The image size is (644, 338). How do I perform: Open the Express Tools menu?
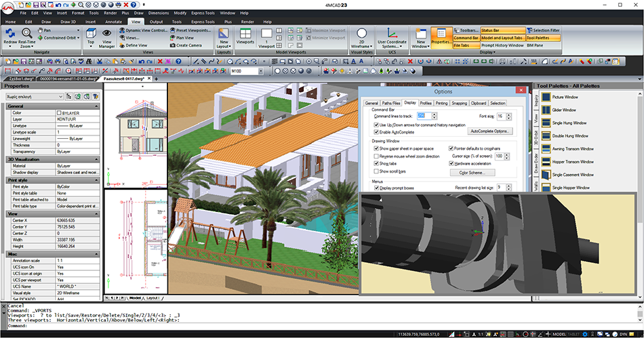[x=203, y=13]
